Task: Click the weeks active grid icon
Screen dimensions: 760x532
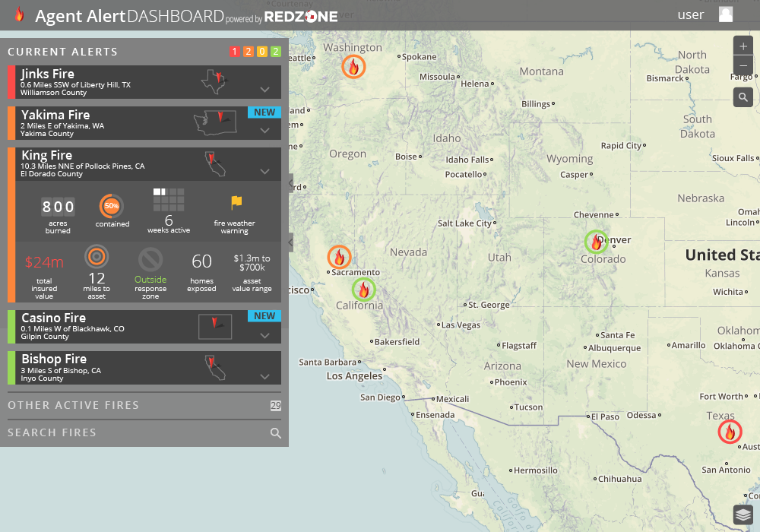Action: click(169, 200)
